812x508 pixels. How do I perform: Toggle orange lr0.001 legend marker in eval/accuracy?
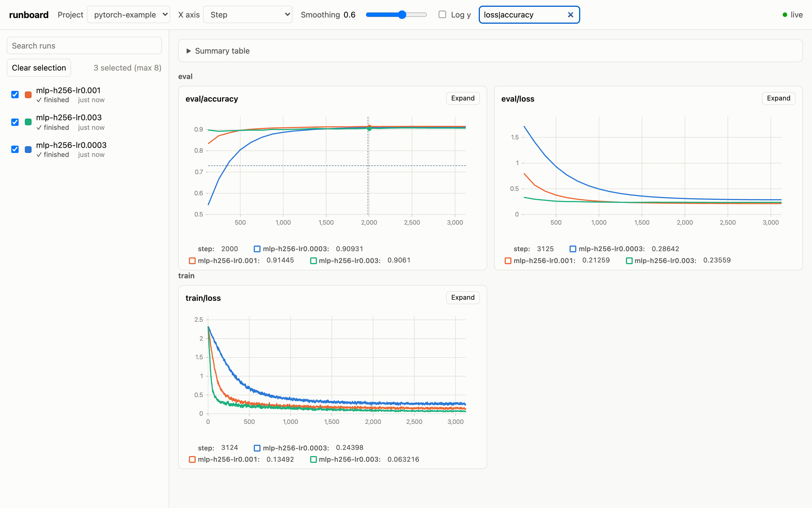192,261
